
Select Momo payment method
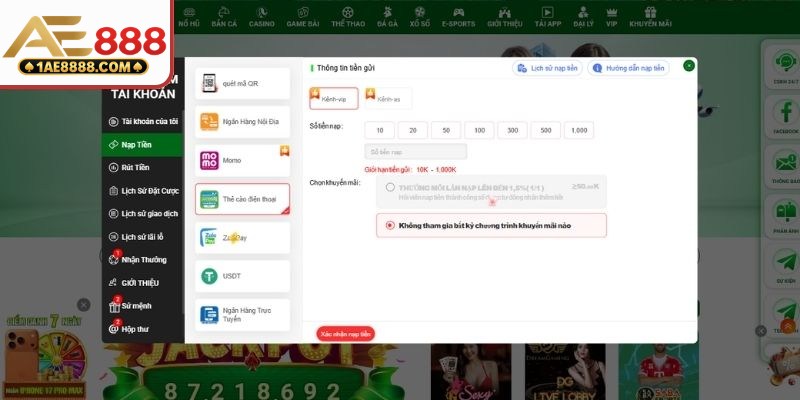click(x=242, y=160)
